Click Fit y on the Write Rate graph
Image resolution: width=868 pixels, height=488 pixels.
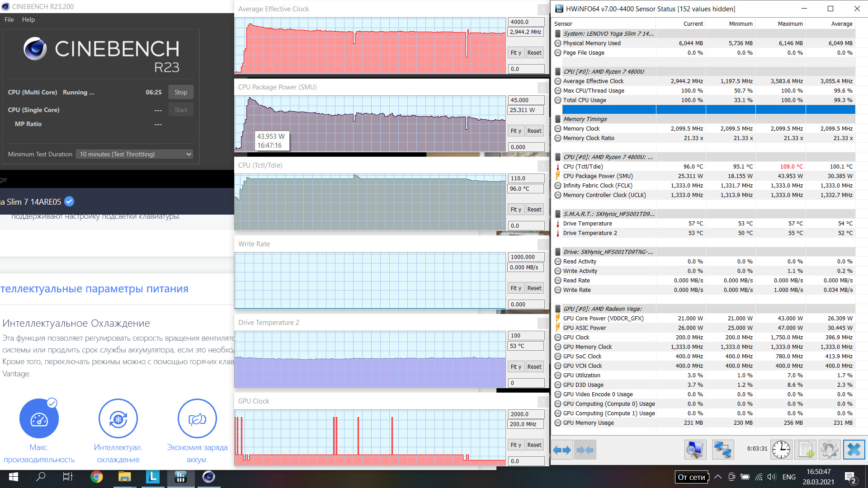(516, 288)
